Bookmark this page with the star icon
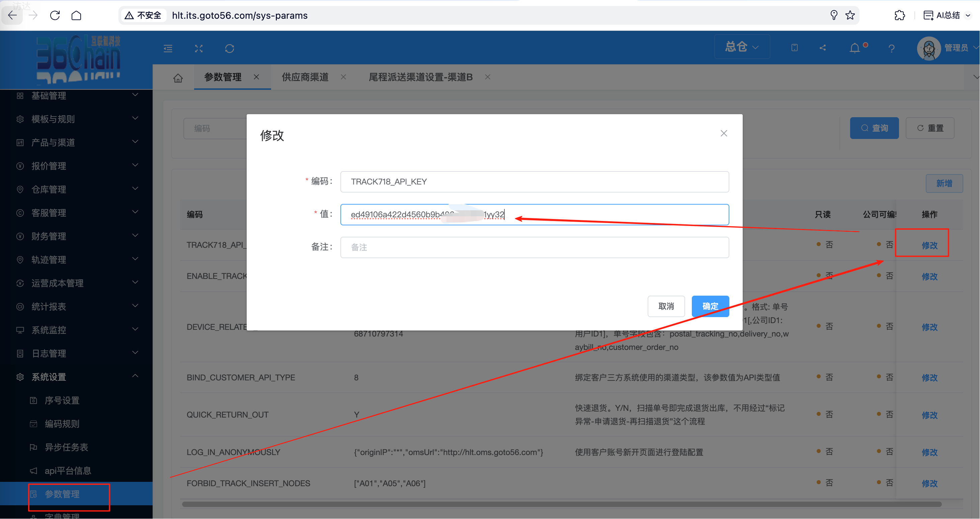980x519 pixels. pos(850,15)
